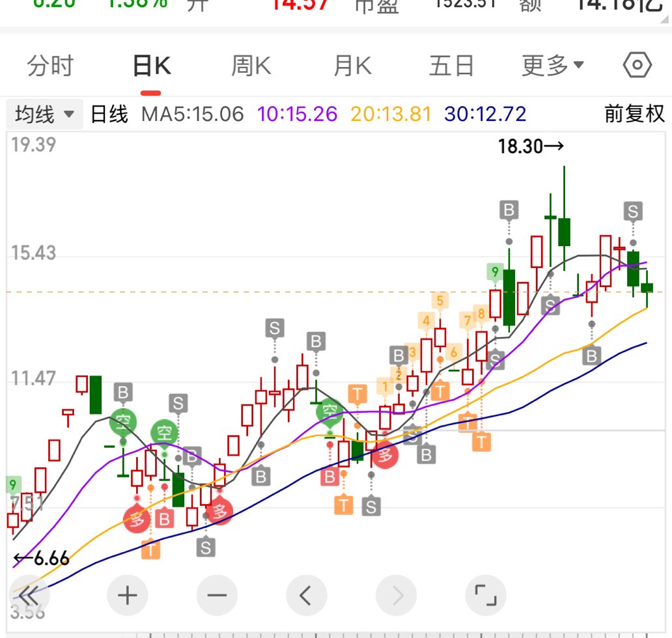Image resolution: width=672 pixels, height=638 pixels.
Task: Tap the orange 20:13.81 MA value
Action: point(391,115)
